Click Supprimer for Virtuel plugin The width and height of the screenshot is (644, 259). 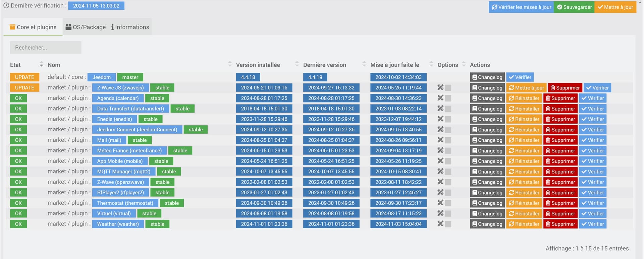[x=560, y=213]
